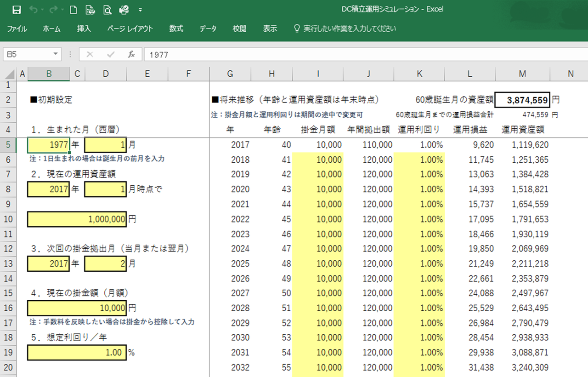Click the Insert Function (fx) icon
588x377 pixels.
coord(131,54)
